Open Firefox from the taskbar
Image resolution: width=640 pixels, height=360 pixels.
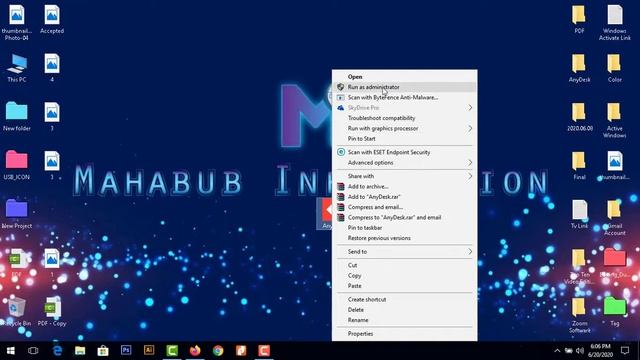[195, 350]
